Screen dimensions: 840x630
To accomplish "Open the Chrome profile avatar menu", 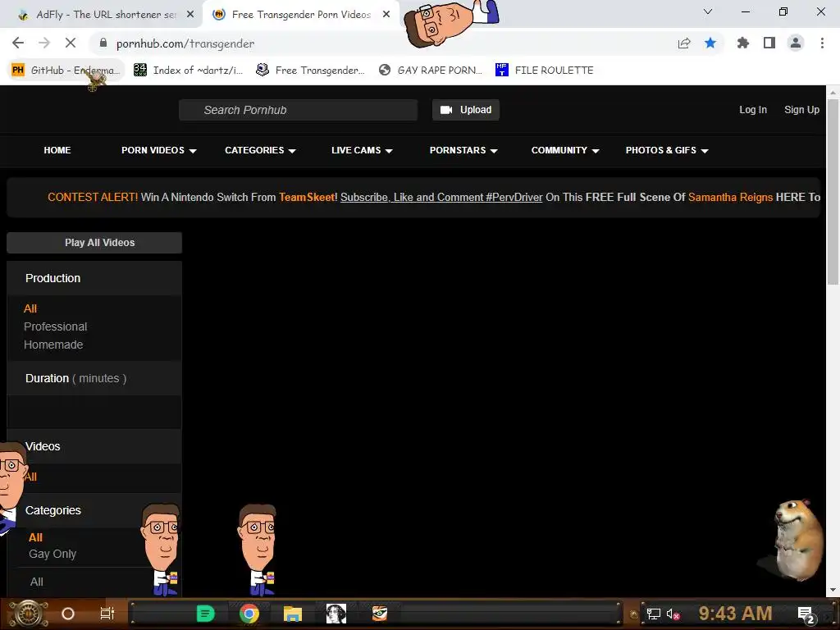I will pos(796,43).
